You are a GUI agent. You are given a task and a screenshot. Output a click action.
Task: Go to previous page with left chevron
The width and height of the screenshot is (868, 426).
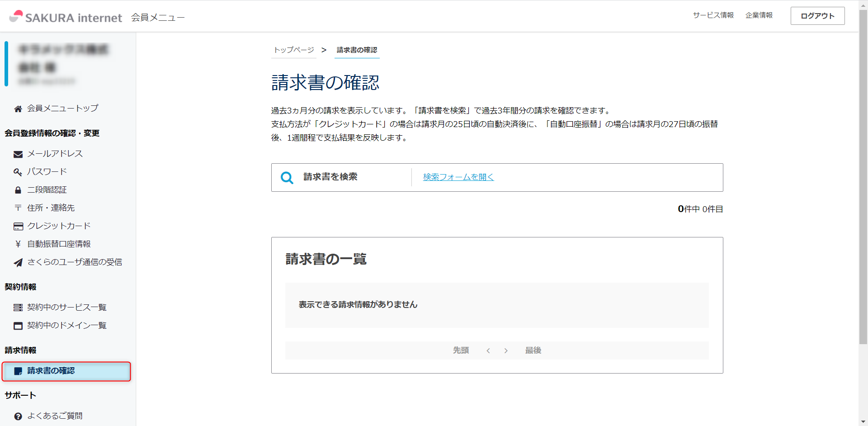coord(488,350)
